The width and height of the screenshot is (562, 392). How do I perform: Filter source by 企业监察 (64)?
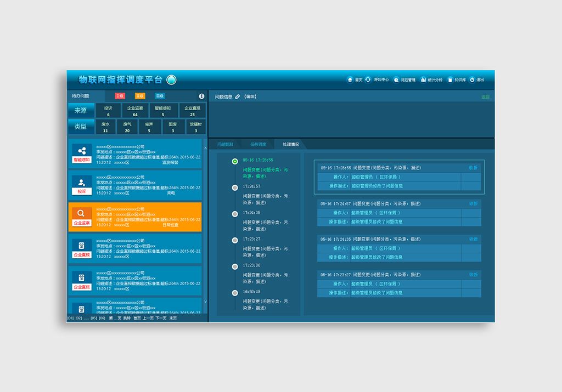[x=135, y=111]
